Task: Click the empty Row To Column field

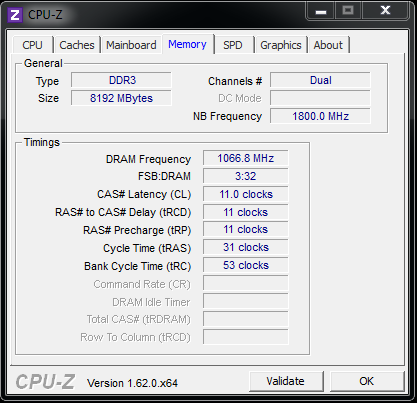Action: 246,337
